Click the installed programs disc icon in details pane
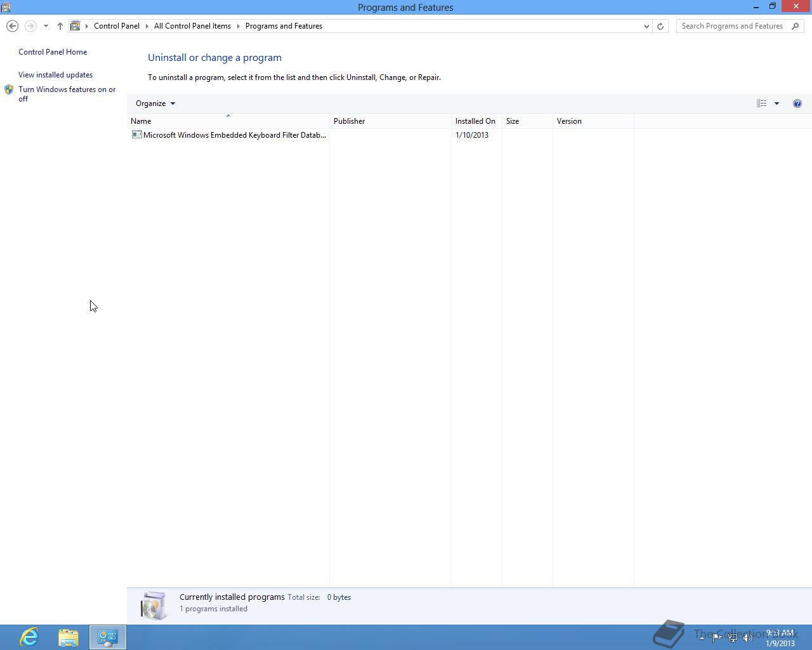 (x=154, y=606)
